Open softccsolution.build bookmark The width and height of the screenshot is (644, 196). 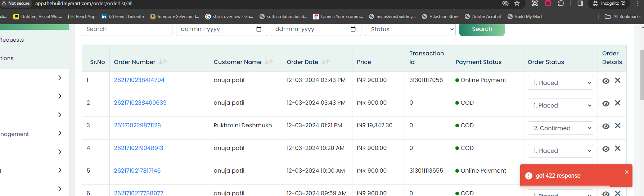tap(284, 17)
